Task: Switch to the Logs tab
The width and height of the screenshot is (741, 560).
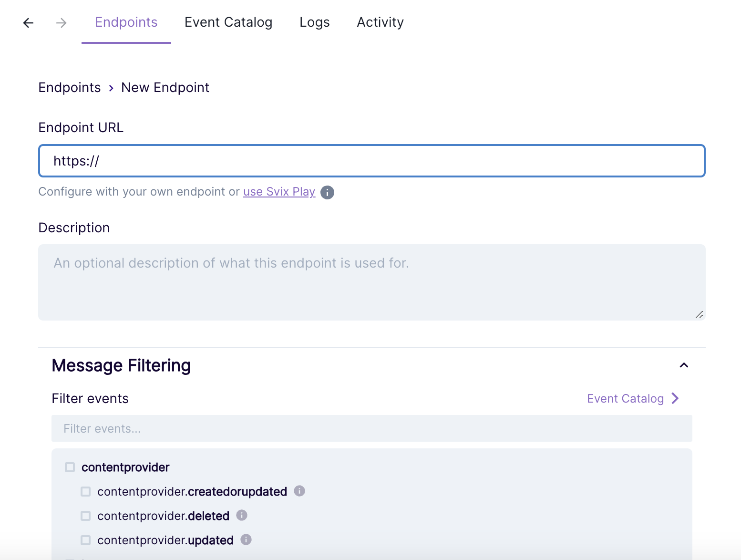Action: [315, 22]
